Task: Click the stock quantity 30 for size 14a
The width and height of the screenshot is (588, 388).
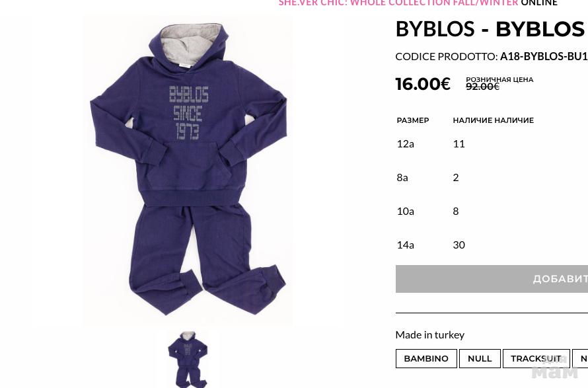Action: [459, 245]
